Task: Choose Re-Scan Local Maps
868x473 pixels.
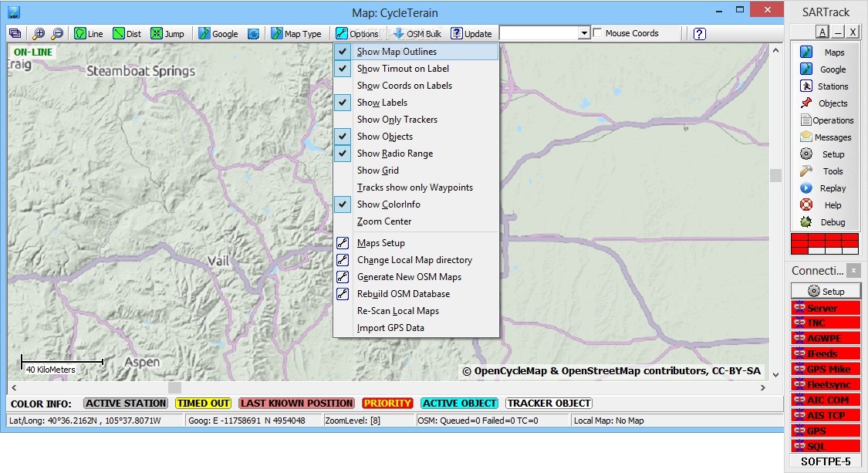Action: 416,311
